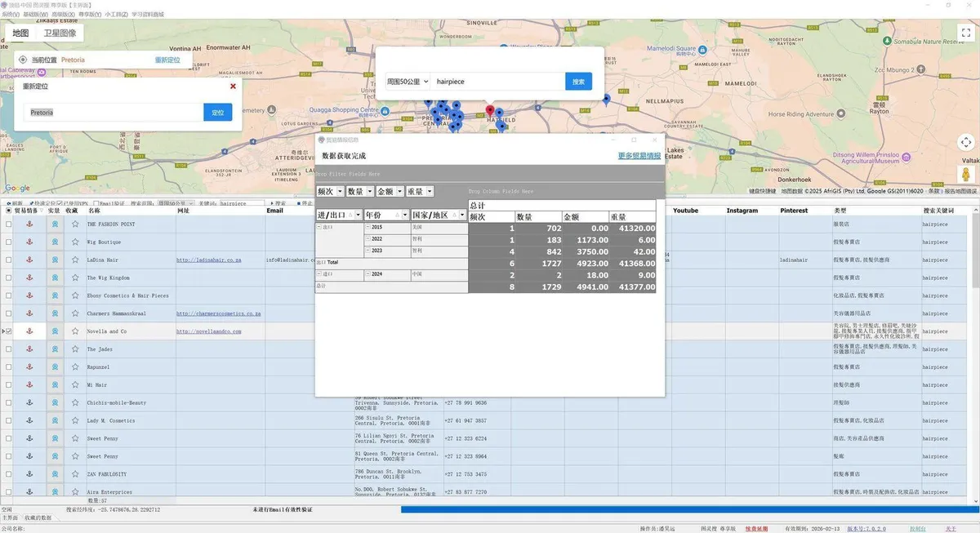Click the anchor icon for LaDina Hair

(30, 260)
